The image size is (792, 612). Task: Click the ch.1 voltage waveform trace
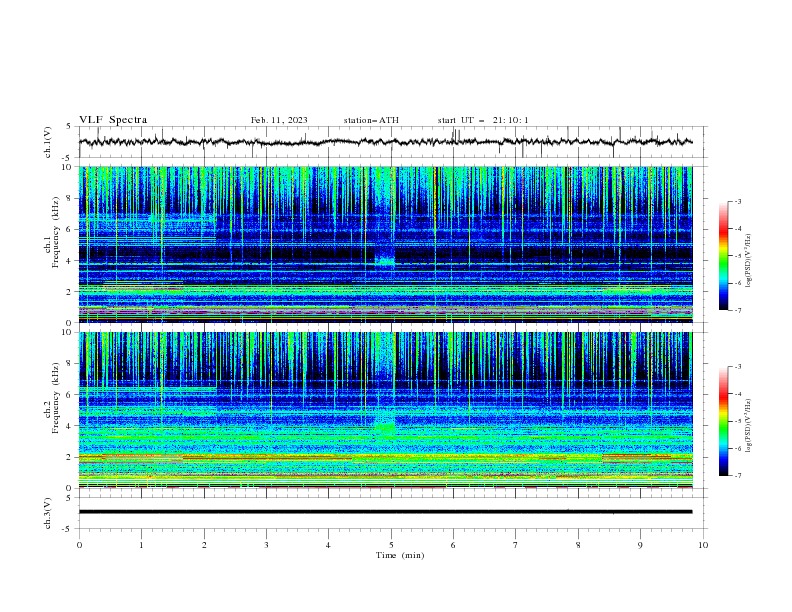tap(385, 142)
